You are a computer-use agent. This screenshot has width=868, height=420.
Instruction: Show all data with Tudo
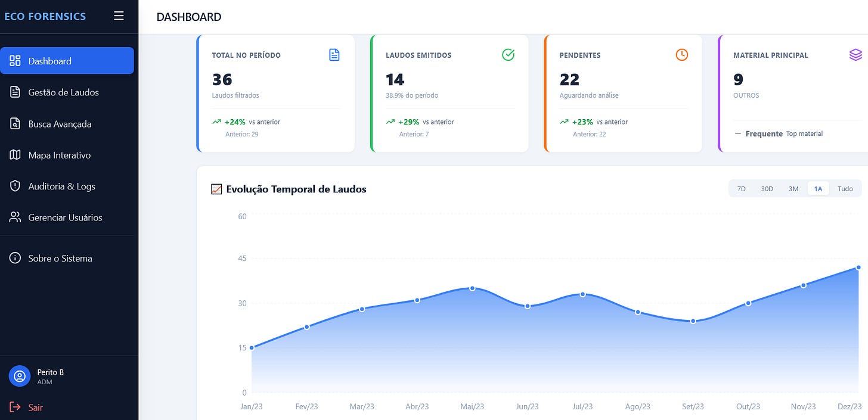click(845, 189)
